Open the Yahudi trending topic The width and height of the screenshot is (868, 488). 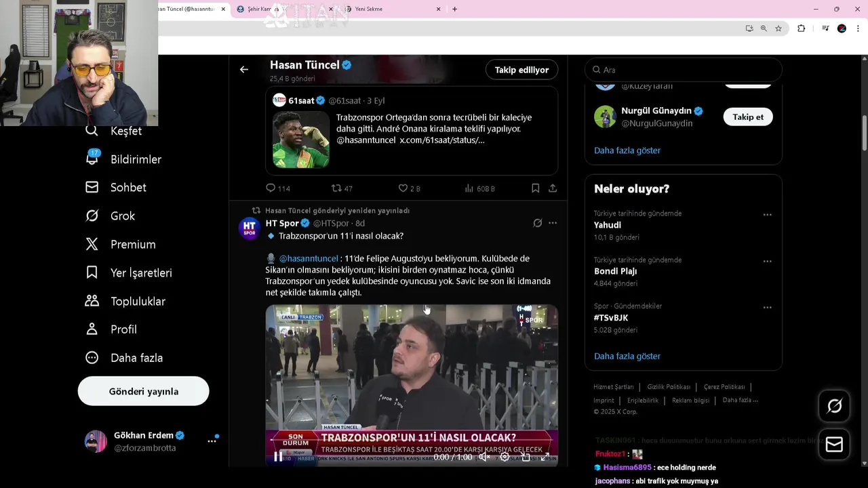click(x=683, y=225)
